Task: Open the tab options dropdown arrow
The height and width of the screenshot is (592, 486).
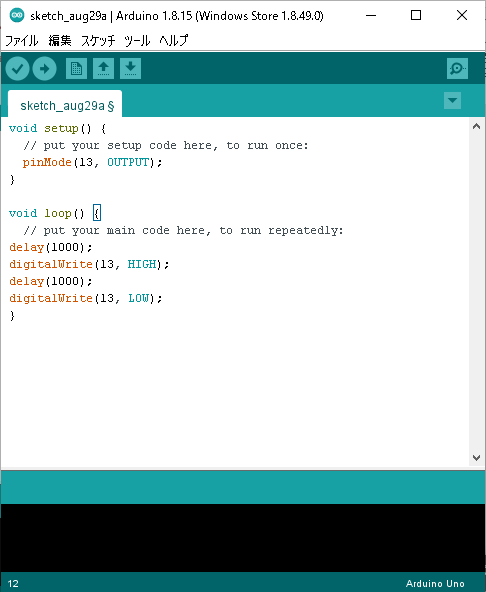Action: [452, 101]
